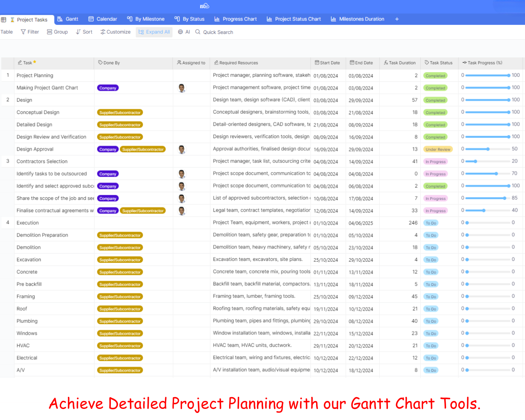Click the Quick Search magnifier

[198, 32]
